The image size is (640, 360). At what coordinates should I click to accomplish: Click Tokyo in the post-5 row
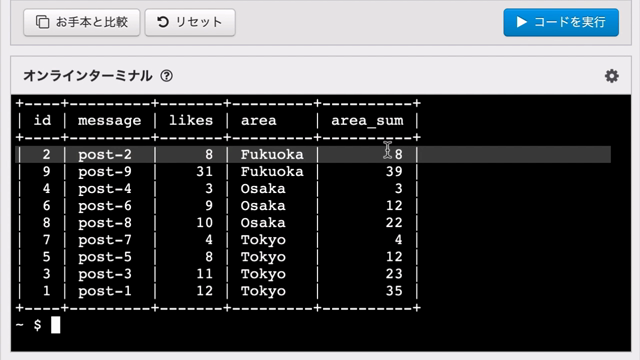[x=263, y=258]
